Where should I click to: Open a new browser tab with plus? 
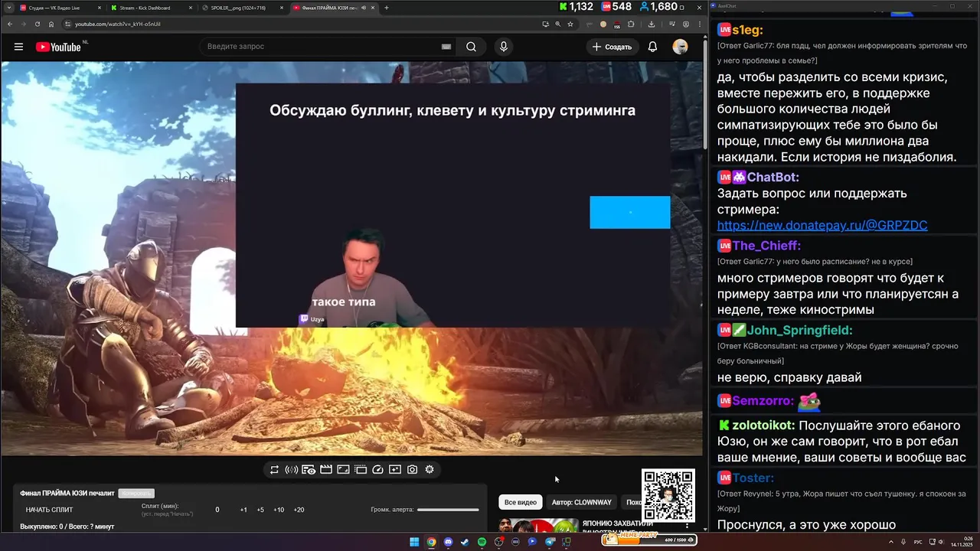tap(387, 8)
